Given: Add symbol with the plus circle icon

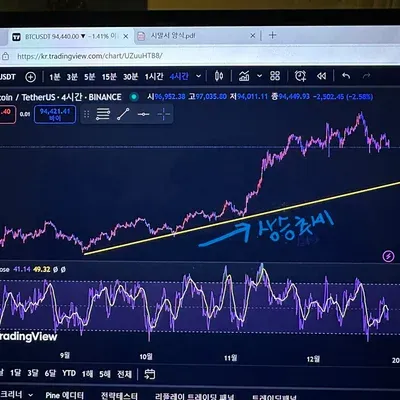Looking at the screenshot, I should click(x=30, y=77).
